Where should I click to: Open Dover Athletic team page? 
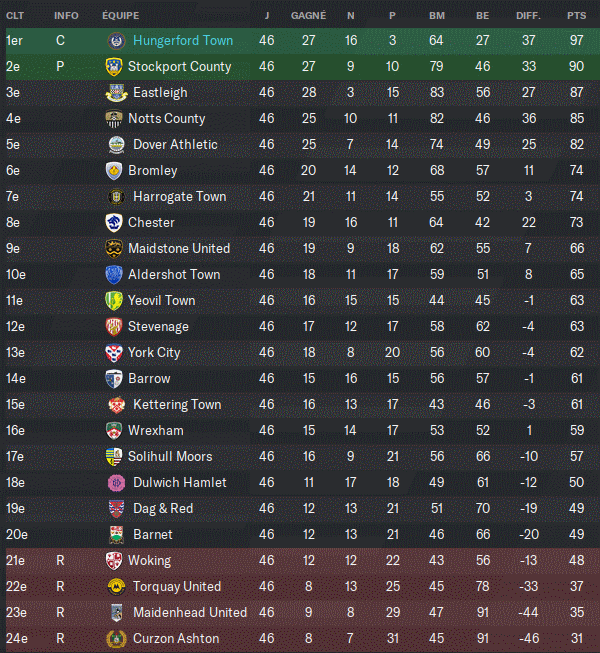tap(175, 145)
